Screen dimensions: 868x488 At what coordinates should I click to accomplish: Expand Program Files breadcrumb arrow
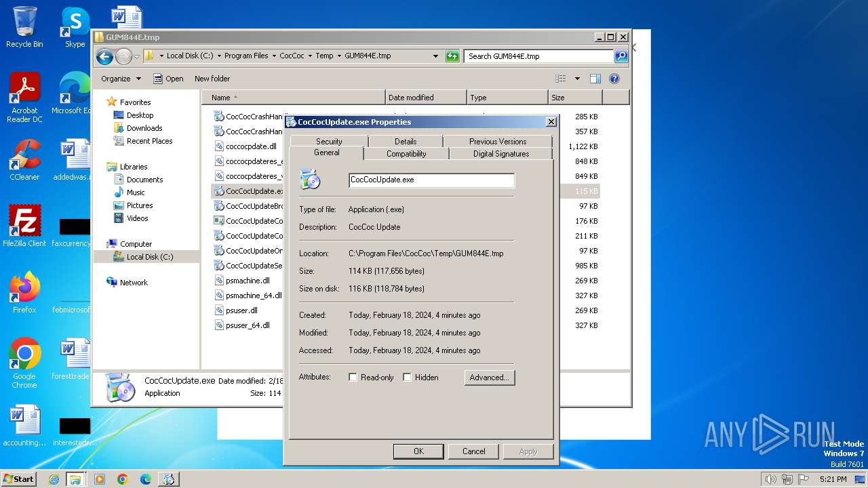tap(275, 56)
